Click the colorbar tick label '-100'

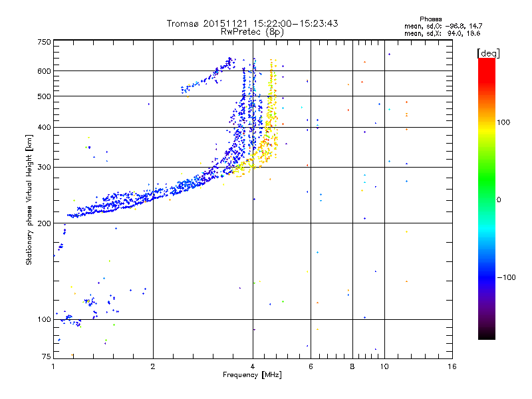point(506,277)
